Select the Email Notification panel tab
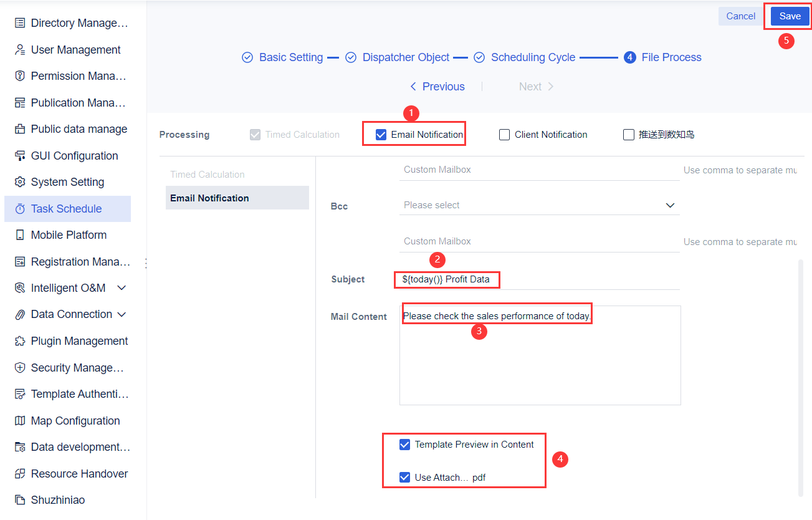 pos(209,197)
